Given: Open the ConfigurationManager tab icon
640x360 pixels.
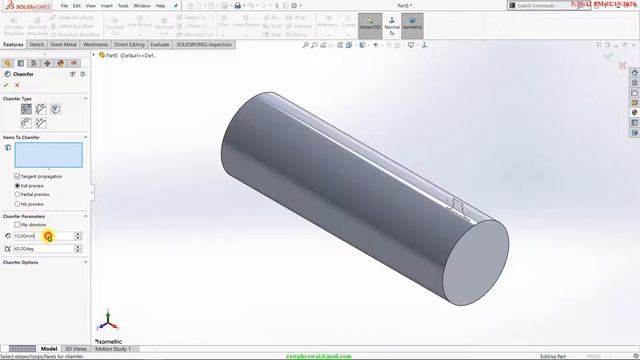Looking at the screenshot, I should [x=34, y=63].
